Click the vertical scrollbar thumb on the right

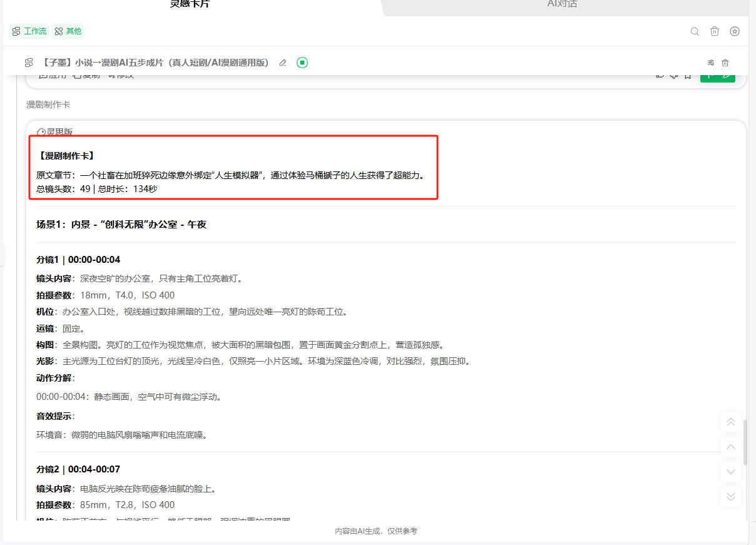[745, 442]
